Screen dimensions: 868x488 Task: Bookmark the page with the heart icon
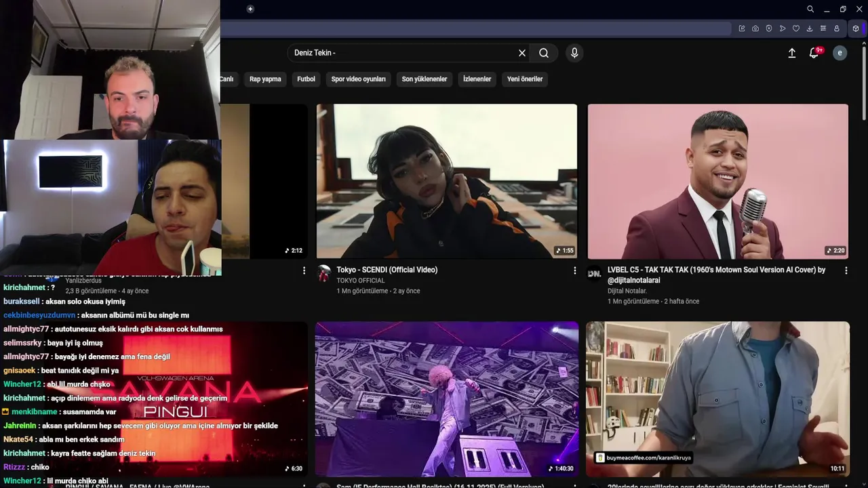[x=796, y=28]
